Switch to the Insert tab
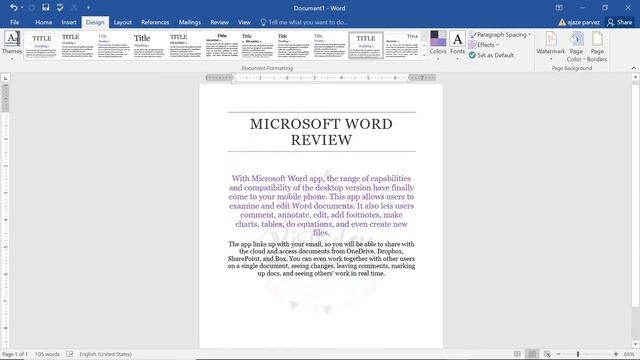The width and height of the screenshot is (640, 360). coord(69,22)
